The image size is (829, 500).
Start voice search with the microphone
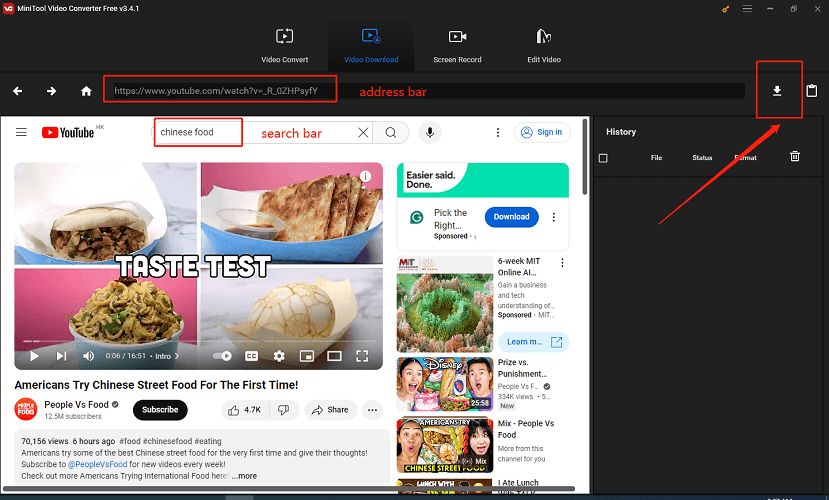430,132
